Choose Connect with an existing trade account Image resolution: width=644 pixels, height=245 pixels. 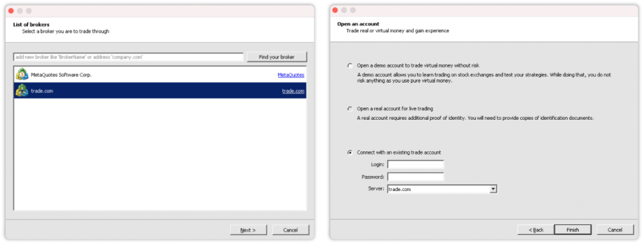350,152
